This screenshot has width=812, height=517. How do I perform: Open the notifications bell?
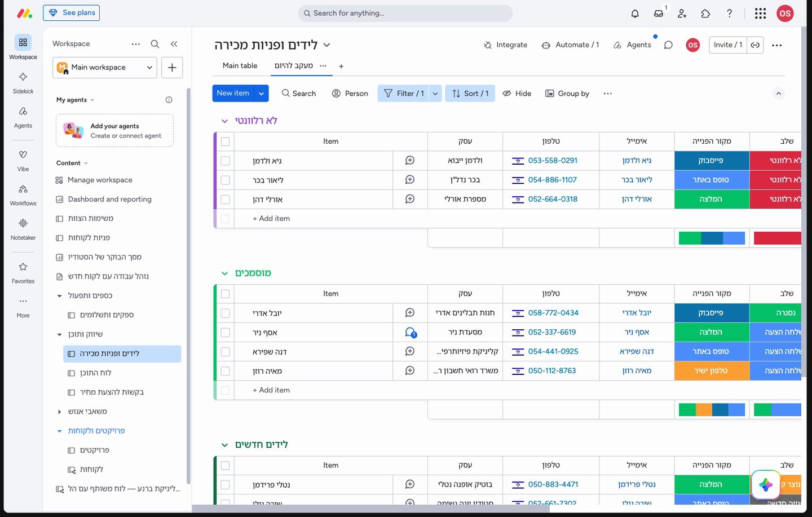pos(635,14)
